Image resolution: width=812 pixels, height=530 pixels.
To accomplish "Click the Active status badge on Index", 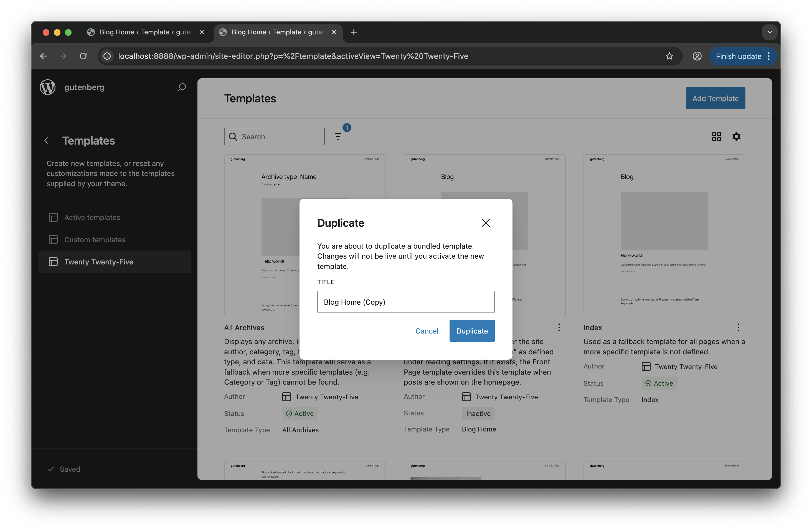I will (x=659, y=383).
